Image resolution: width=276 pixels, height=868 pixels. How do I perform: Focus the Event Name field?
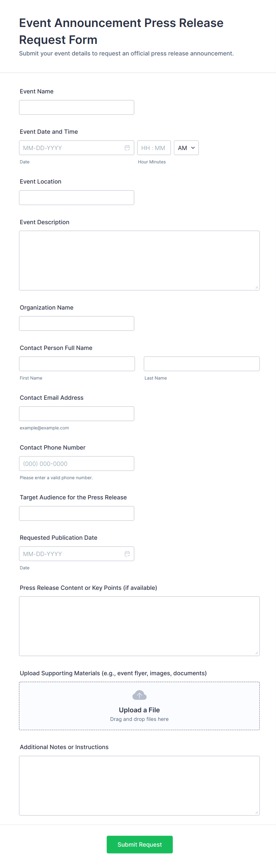(x=77, y=107)
